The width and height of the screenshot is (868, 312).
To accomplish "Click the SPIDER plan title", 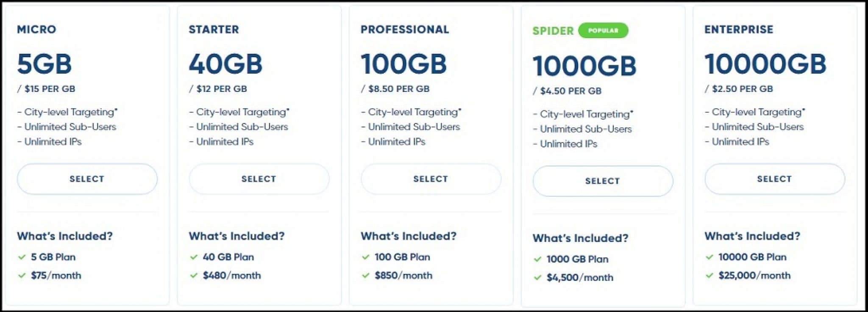I will tap(553, 31).
